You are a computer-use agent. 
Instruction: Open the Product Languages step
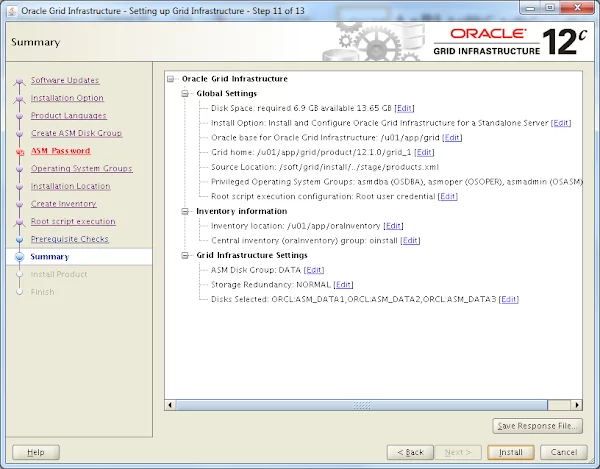(x=69, y=116)
